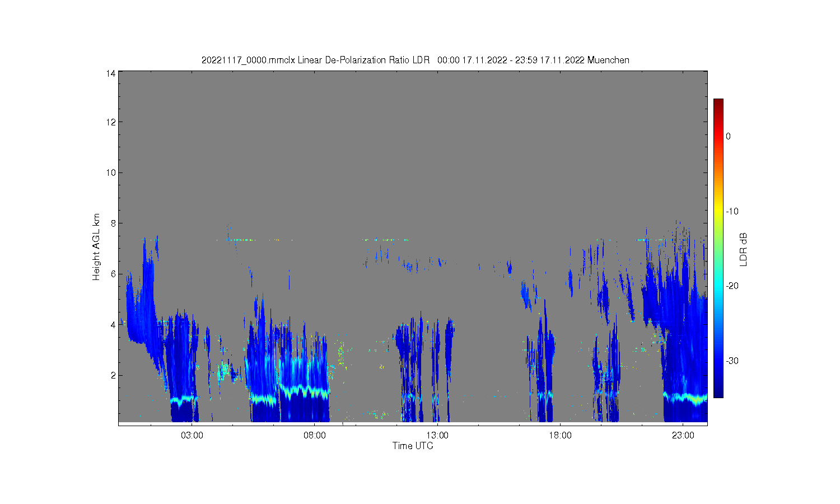Click the 'LDR dB' colorbar title
Screen dimensions: 840x504
click(743, 249)
